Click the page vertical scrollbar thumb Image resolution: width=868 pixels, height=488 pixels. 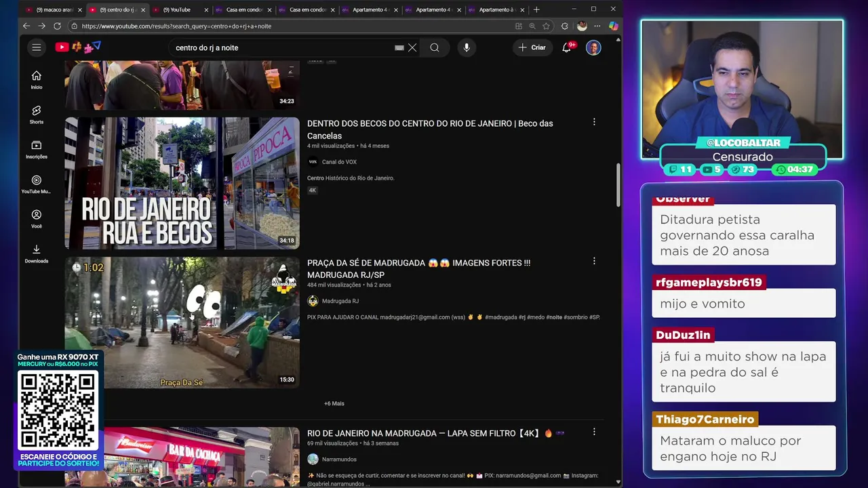pyautogui.click(x=618, y=185)
